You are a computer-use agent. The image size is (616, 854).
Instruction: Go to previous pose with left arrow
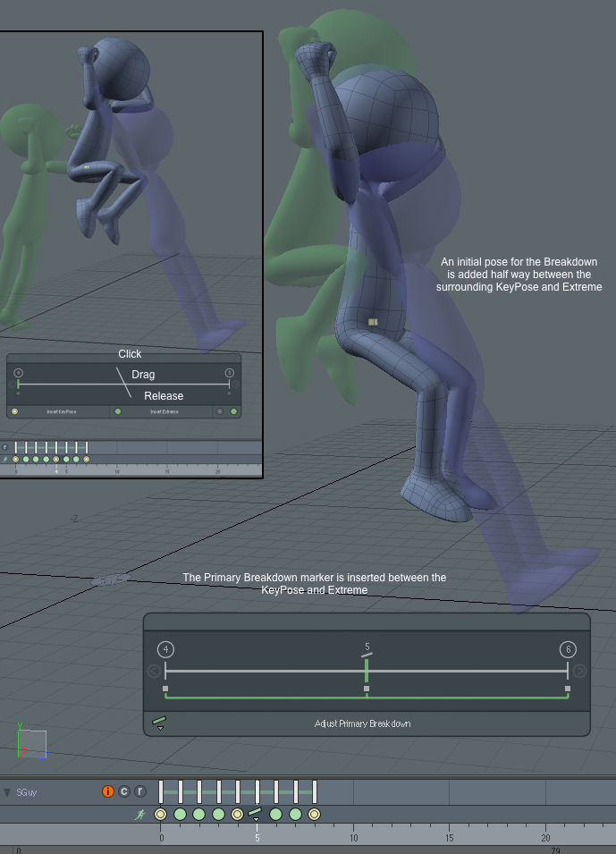[154, 671]
